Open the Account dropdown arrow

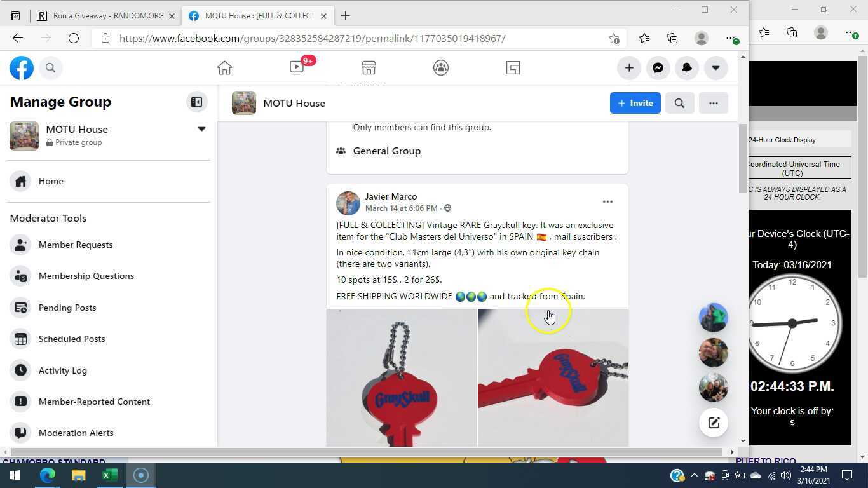(715, 68)
